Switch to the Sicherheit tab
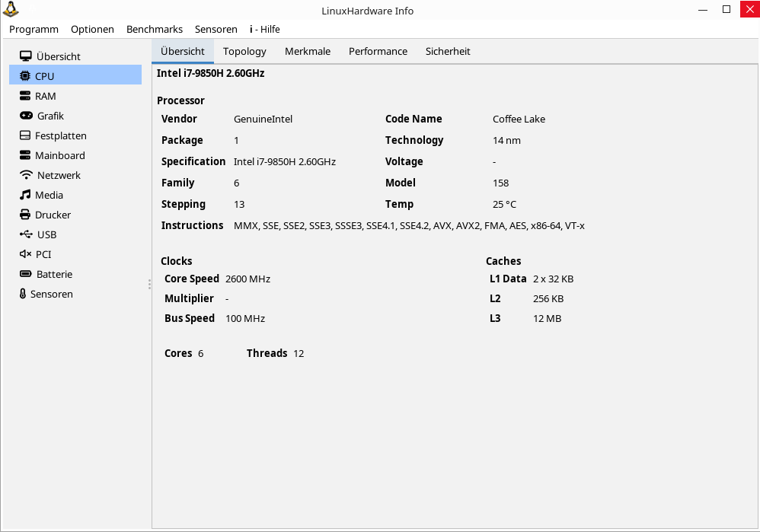760x532 pixels. [x=448, y=51]
